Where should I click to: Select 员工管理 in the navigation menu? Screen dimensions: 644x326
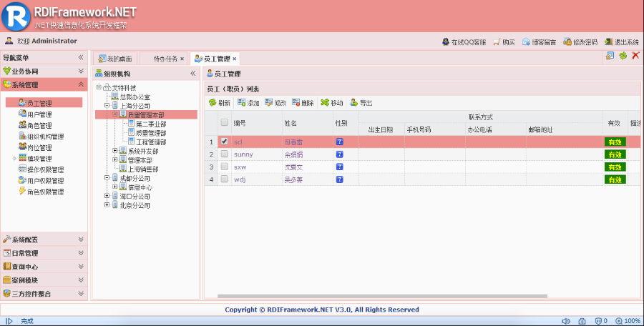tap(44, 103)
